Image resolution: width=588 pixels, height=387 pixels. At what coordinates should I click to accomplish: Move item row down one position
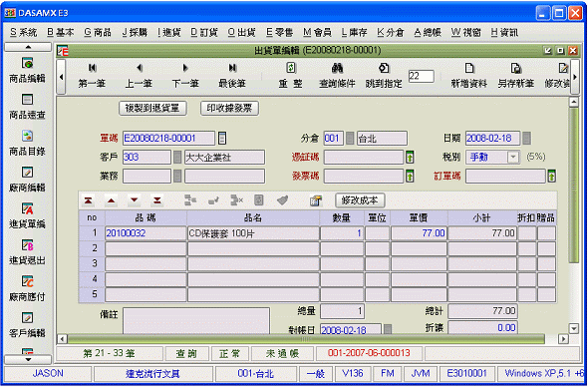click(x=135, y=200)
